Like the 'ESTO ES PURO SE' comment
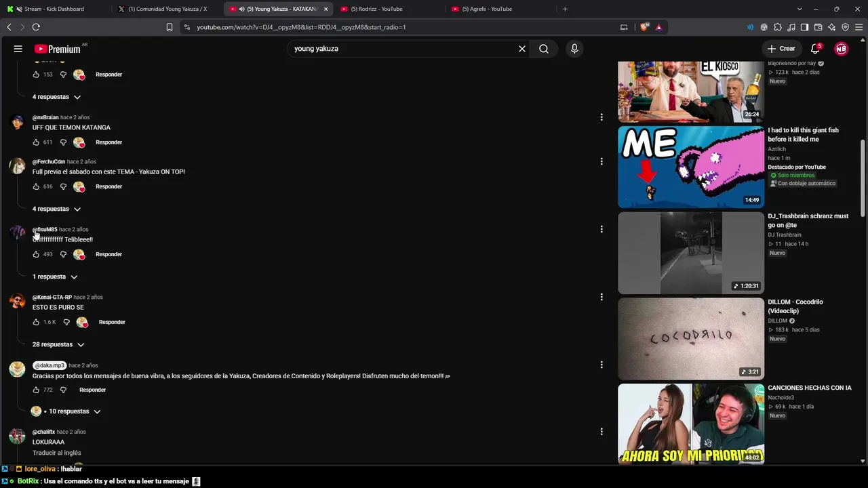The width and height of the screenshot is (868, 488). click(36, 322)
